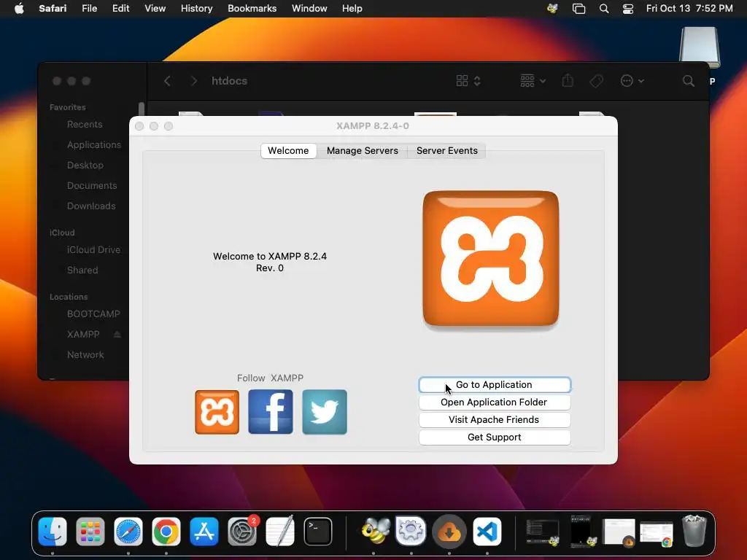Screen dimensions: 747x560
Task: Open the more actions dropdown in Finder
Action: 632,81
